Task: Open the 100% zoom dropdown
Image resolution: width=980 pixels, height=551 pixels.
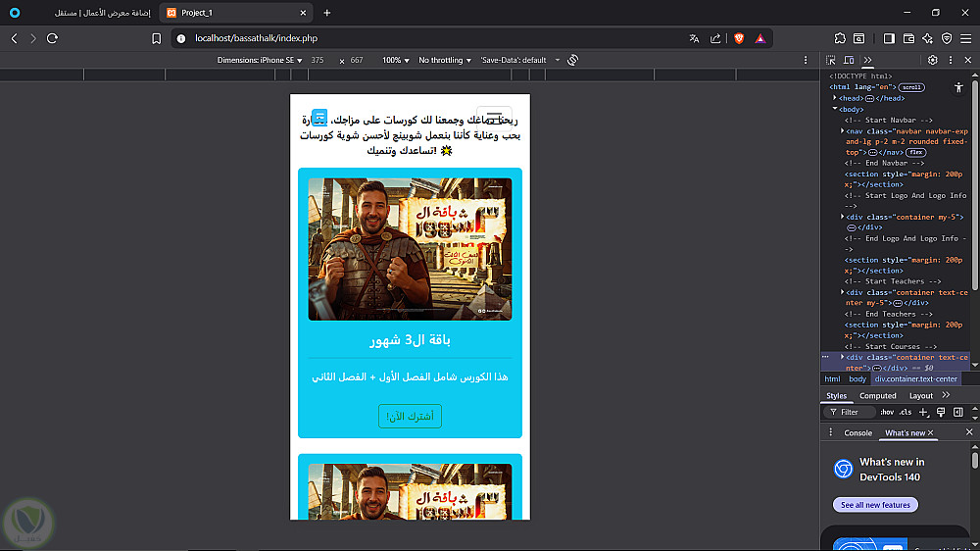Action: point(396,60)
